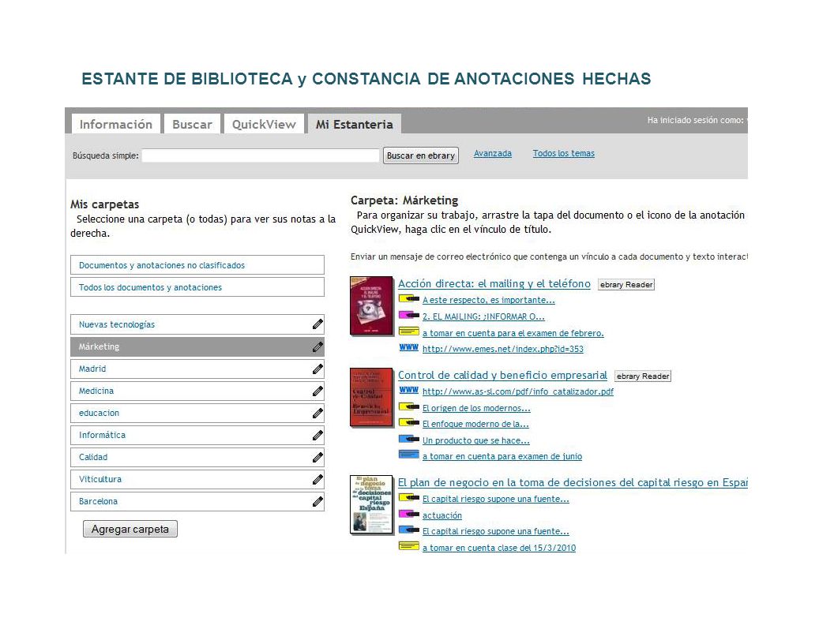The image size is (834, 644).
Task: Click the Agregar carpeta button
Action: [130, 529]
